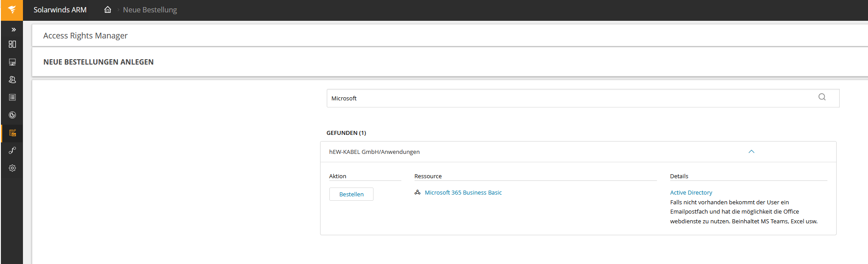Click the Solarwinds logo icon

12,10
